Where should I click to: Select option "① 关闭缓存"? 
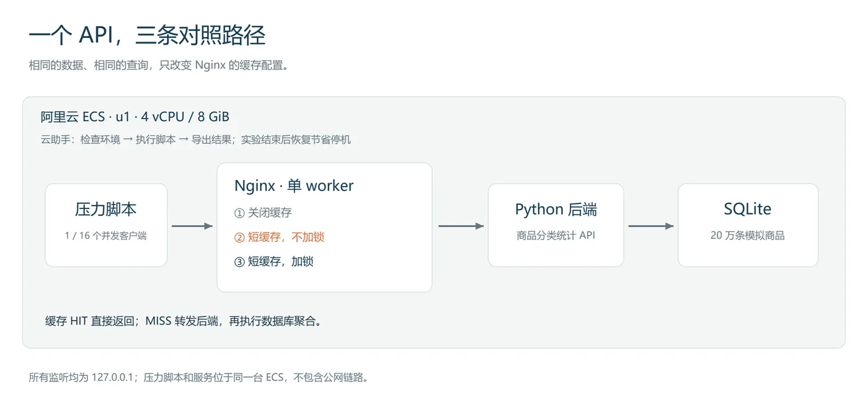[263, 213]
